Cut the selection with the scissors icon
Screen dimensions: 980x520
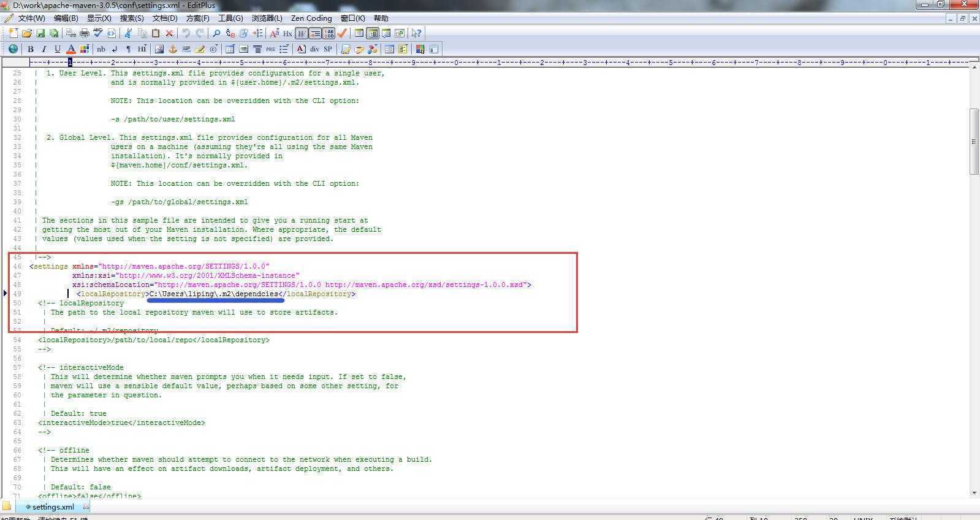pos(128,33)
